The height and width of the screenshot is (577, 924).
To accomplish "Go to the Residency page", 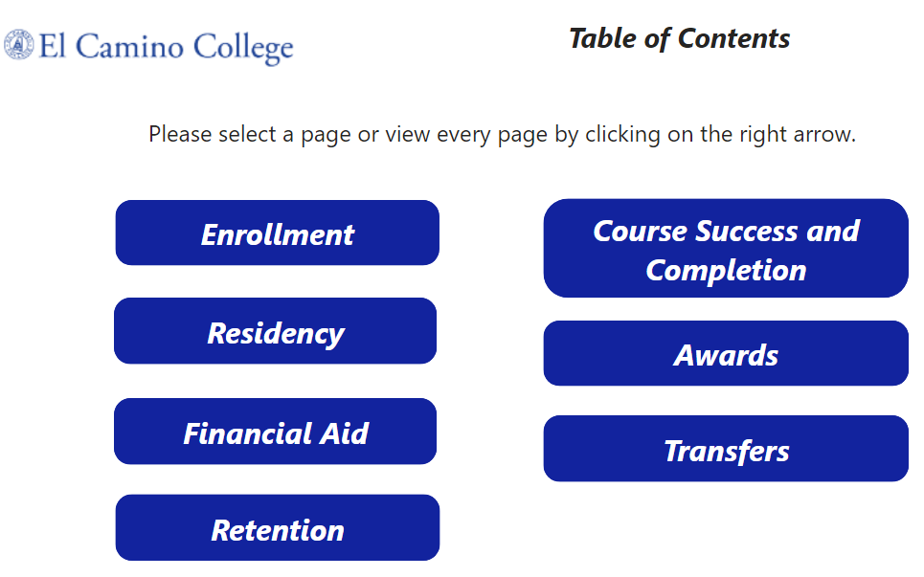I will point(275,331).
